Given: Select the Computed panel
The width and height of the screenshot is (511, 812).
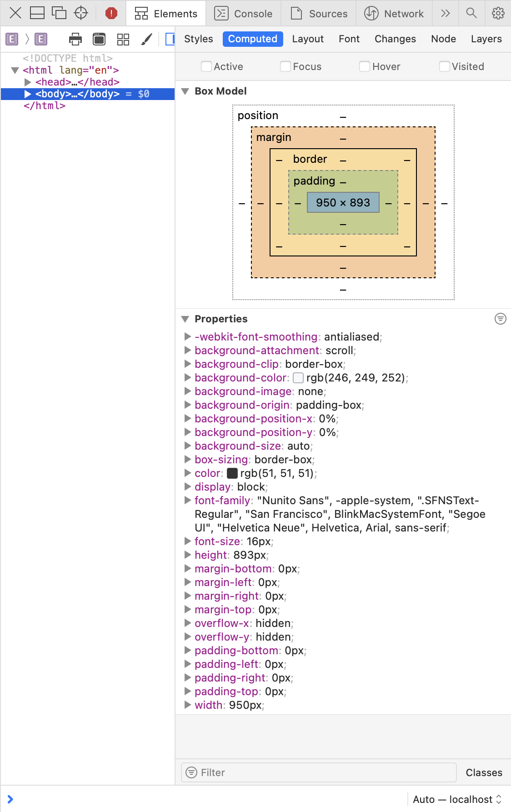Looking at the screenshot, I should tap(253, 39).
